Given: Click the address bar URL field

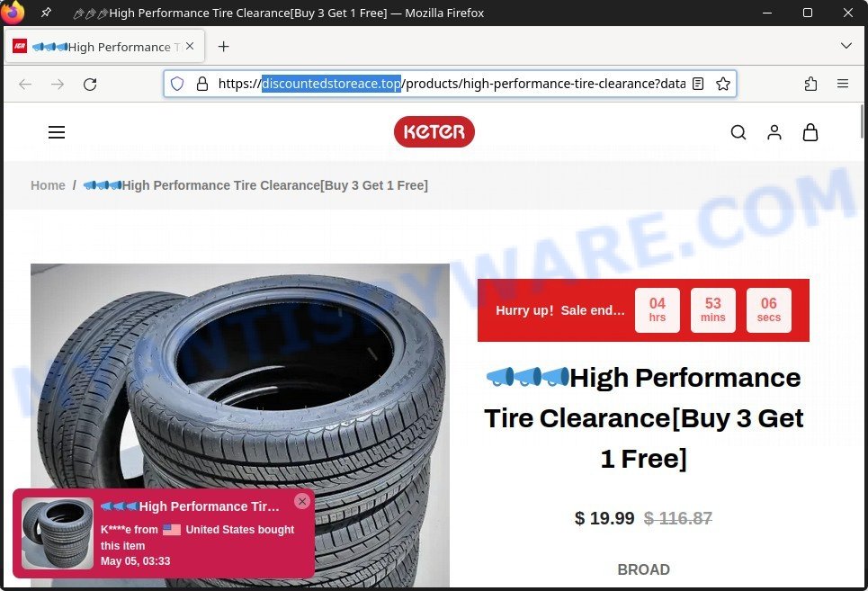Looking at the screenshot, I should (x=450, y=84).
